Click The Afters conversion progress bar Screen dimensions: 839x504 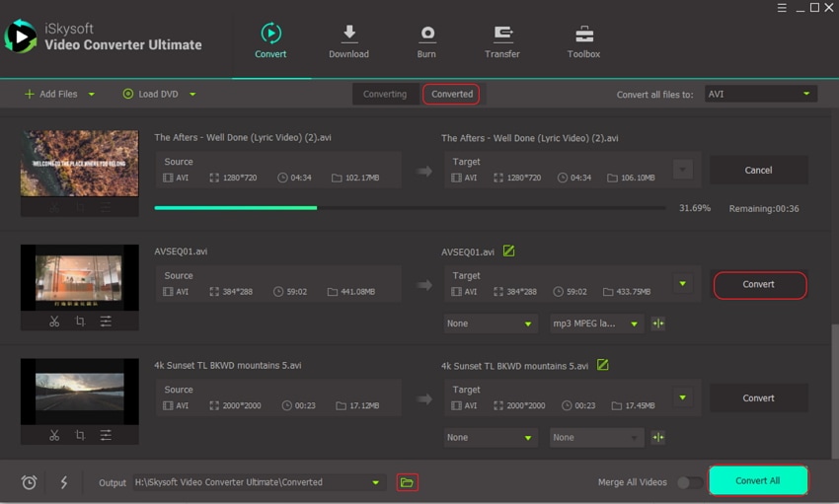point(410,208)
